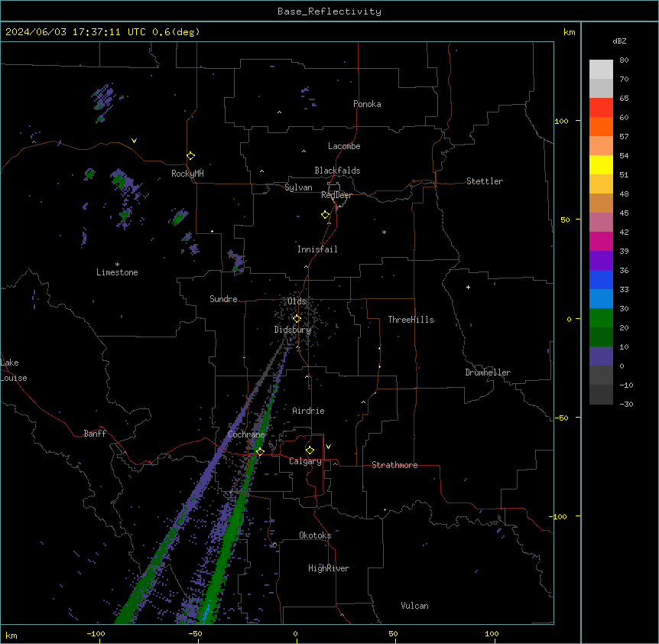The image size is (659, 644).
Task: Pick the bright green swatch between 30 and 20
Action: 601,318
